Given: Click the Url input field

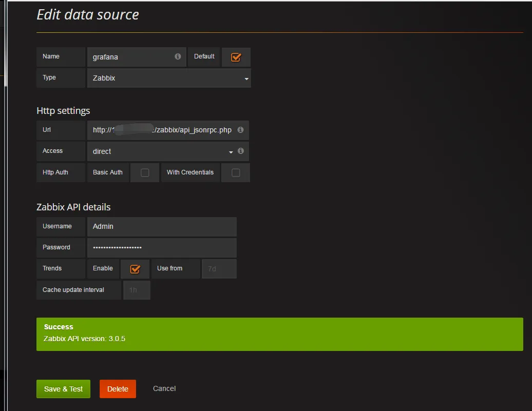Looking at the screenshot, I should [168, 130].
